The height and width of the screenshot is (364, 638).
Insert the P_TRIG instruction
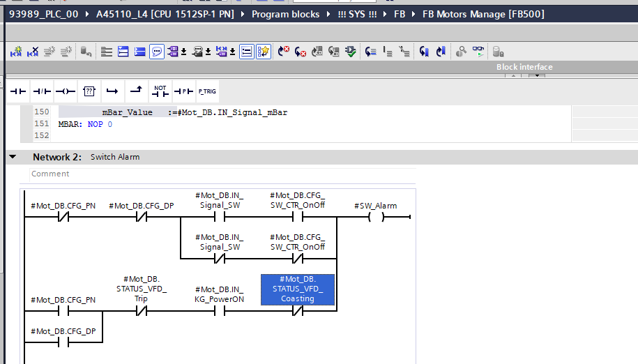207,91
